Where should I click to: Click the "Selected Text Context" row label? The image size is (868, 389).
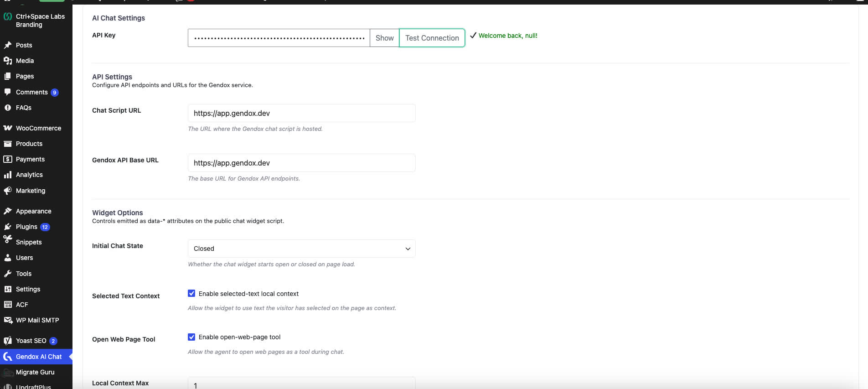(126, 296)
